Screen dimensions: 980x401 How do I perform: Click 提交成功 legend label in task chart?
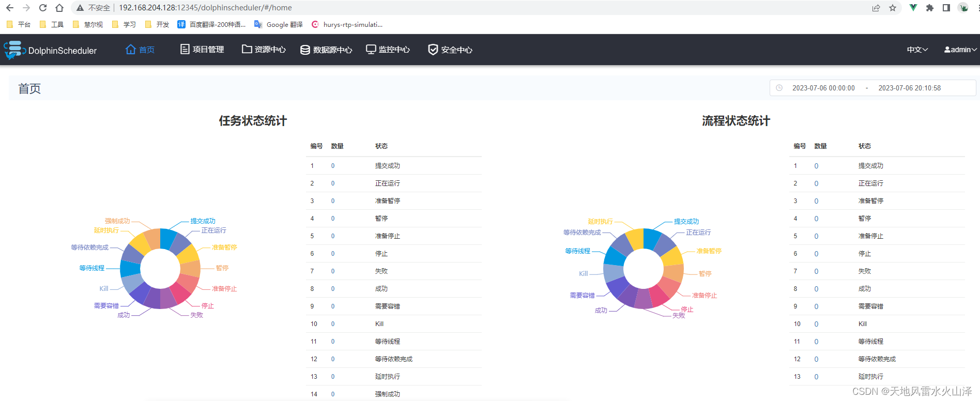[203, 221]
